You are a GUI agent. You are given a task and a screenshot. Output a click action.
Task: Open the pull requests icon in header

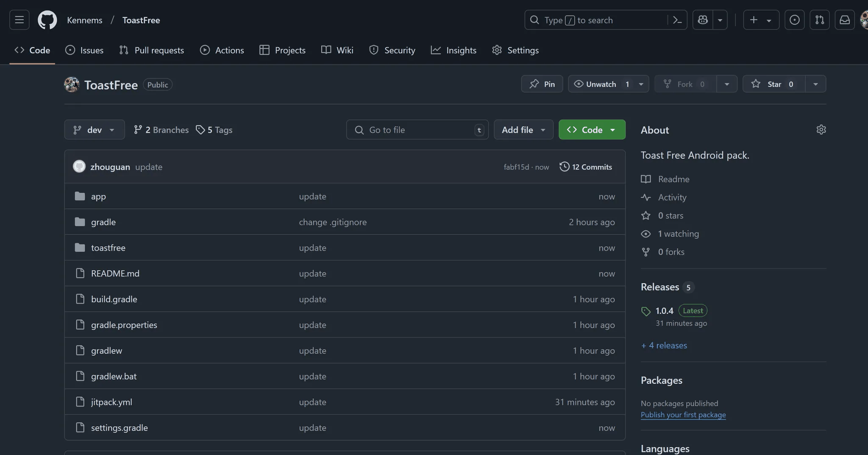(x=820, y=20)
